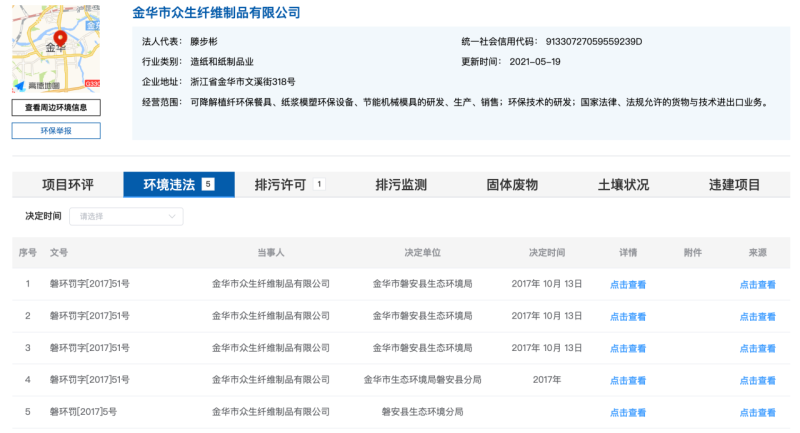Viewport: 800px width, 433px height.
Task: Open the source link for row 2
Action: point(757,317)
